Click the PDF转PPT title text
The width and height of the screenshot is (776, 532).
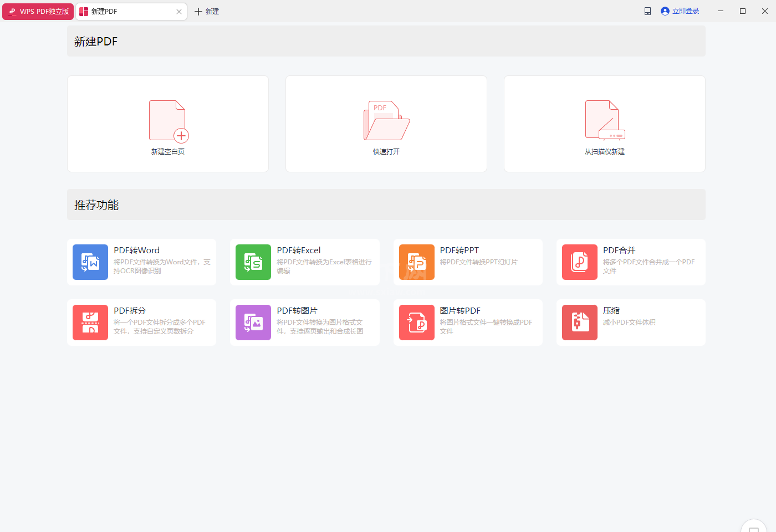point(460,250)
